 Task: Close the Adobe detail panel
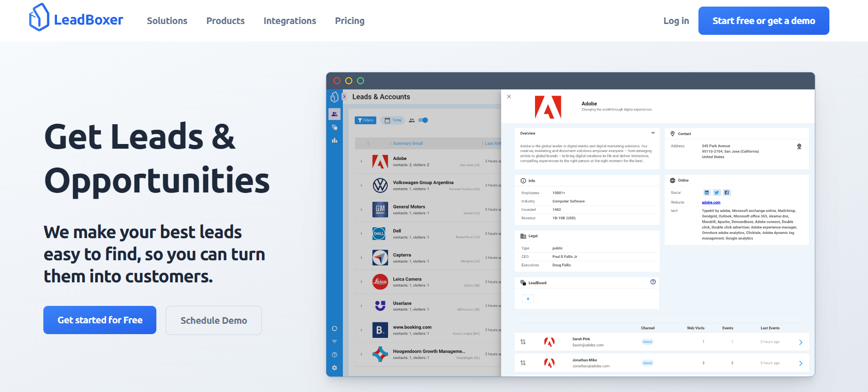(x=509, y=96)
